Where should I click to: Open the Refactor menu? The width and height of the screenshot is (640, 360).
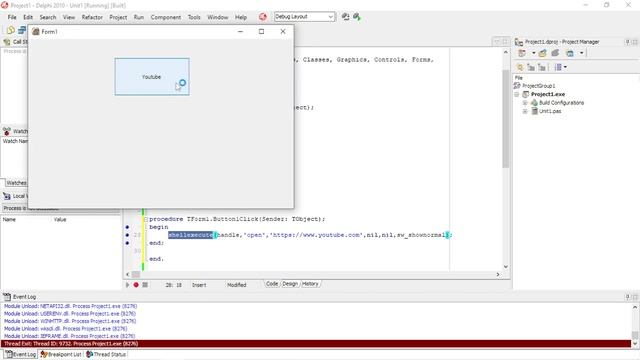tap(92, 17)
